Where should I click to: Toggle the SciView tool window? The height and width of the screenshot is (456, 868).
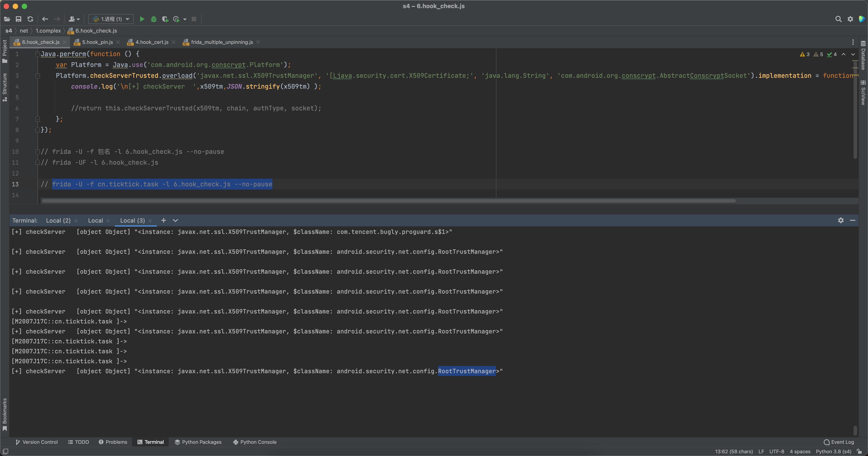863,93
